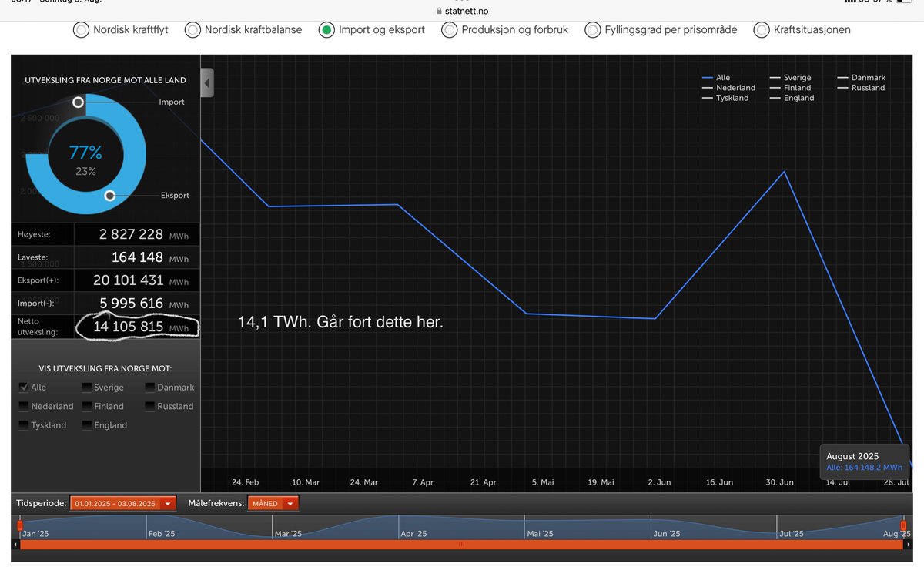
Task: Collapse the left statistics panel arrow
Action: [x=207, y=82]
